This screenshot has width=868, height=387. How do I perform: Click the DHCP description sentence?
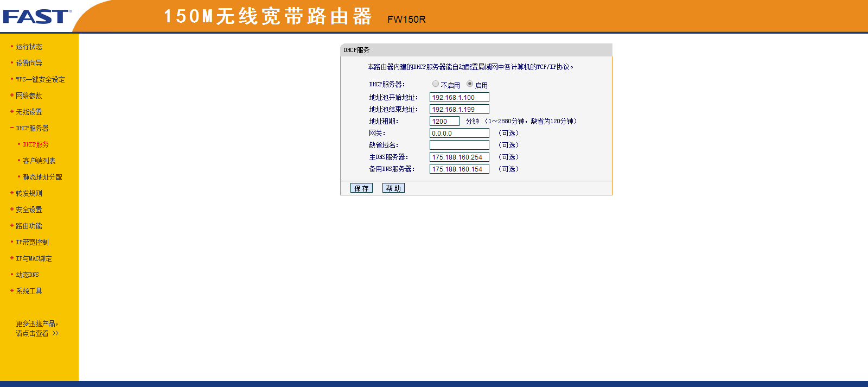pyautogui.click(x=470, y=67)
